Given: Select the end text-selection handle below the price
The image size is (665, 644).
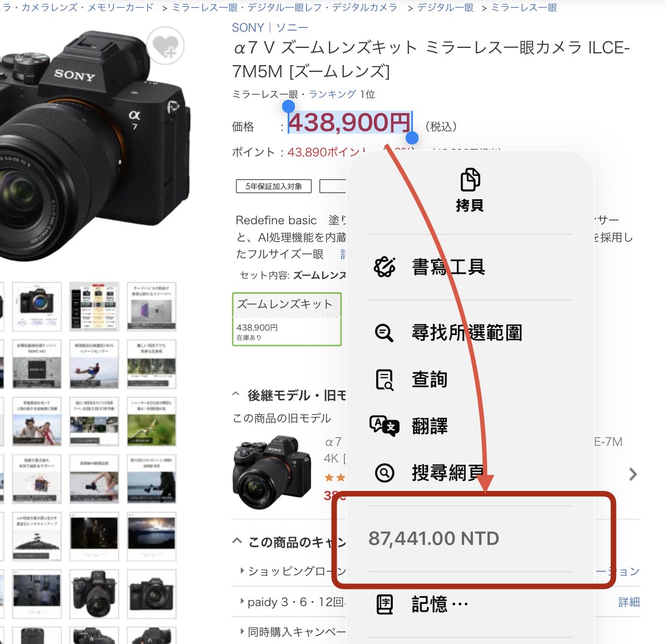Looking at the screenshot, I should (x=412, y=137).
